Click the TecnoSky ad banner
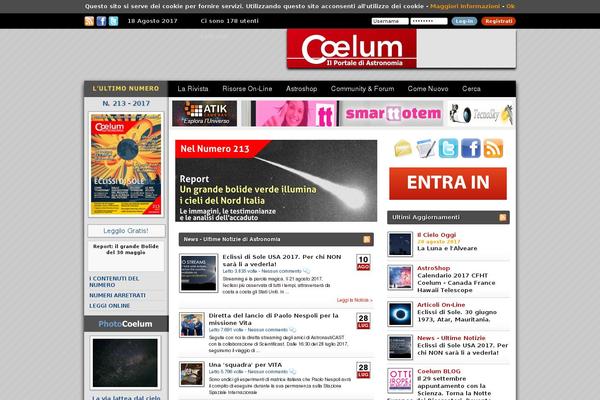This screenshot has width=600, height=400. coord(481,114)
